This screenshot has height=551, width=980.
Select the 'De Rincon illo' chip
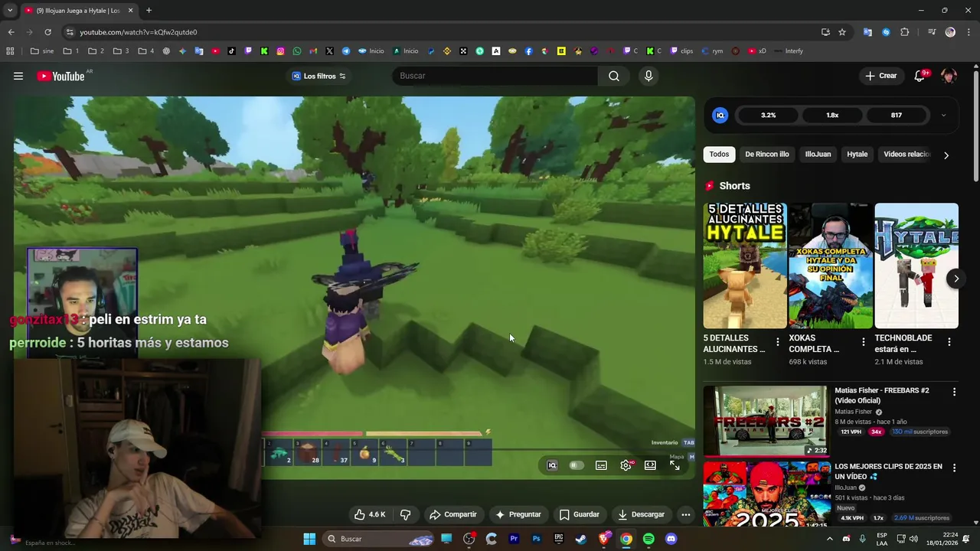767,155
